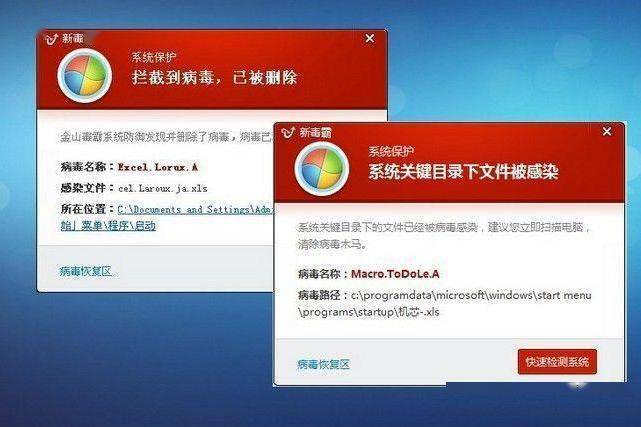Click the 菜单\程序\启动 path link
641x427 pixels.
(108, 226)
